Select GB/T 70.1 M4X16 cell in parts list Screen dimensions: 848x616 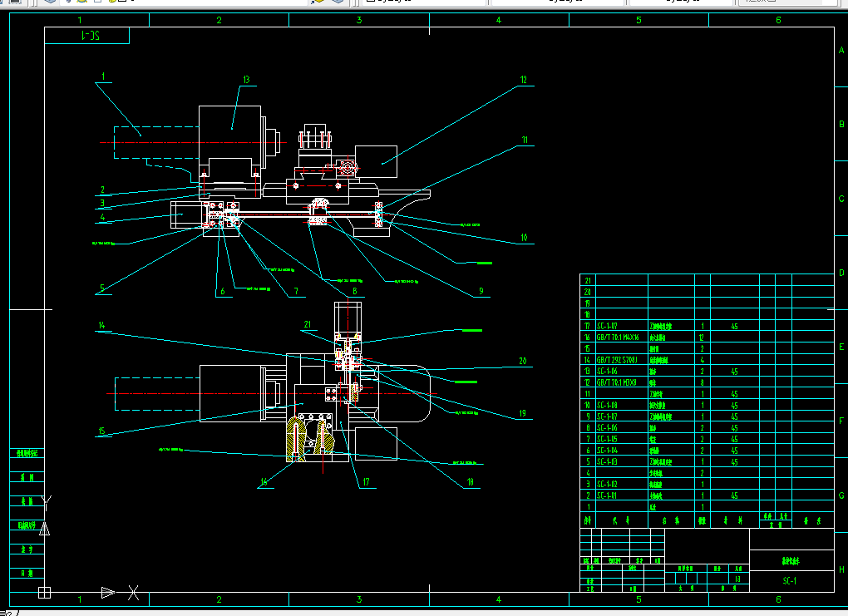pyautogui.click(x=618, y=337)
